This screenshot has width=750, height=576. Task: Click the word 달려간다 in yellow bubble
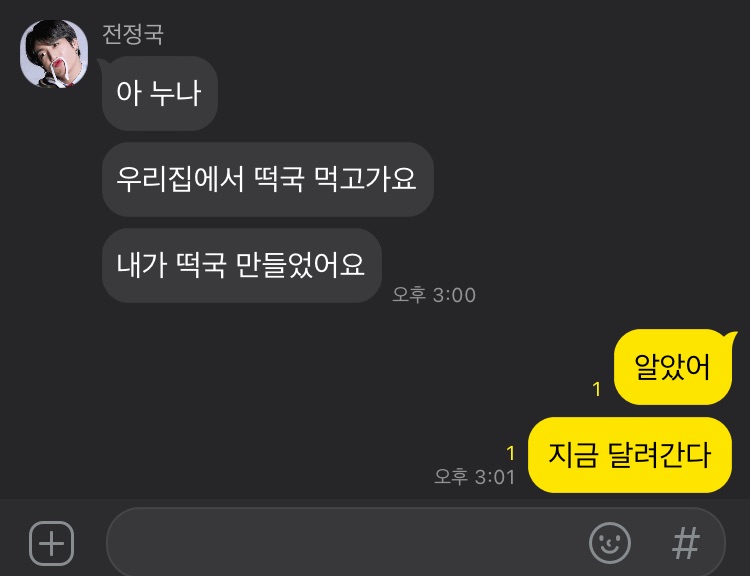coord(659,455)
